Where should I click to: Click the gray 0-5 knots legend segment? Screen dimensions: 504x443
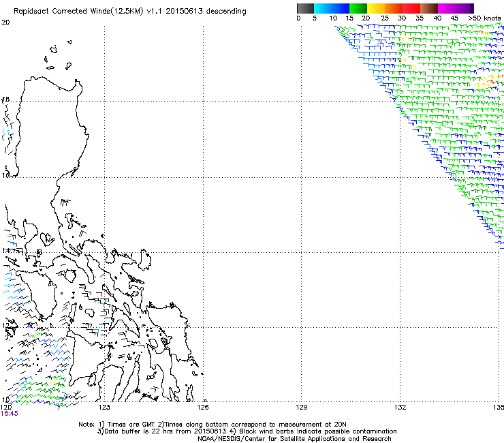coord(305,8)
